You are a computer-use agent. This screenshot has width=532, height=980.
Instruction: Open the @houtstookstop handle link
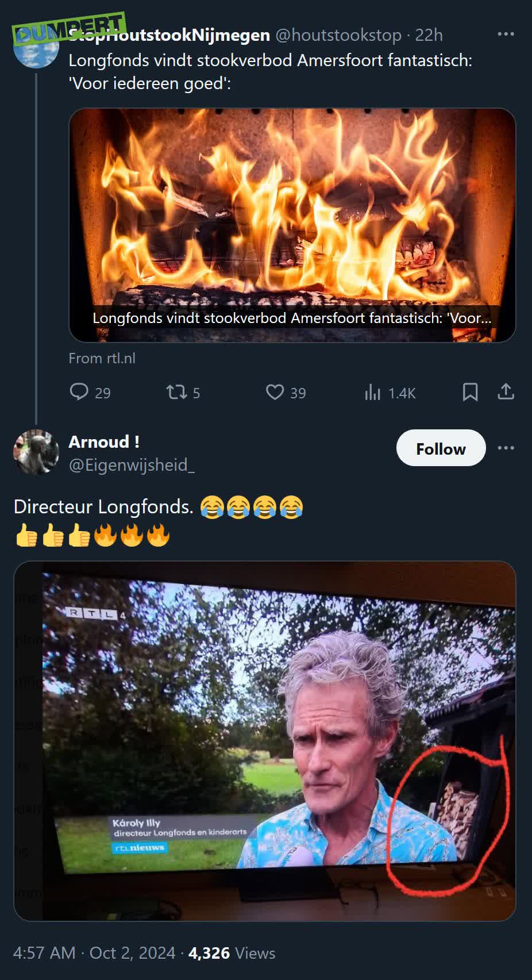tap(338, 35)
